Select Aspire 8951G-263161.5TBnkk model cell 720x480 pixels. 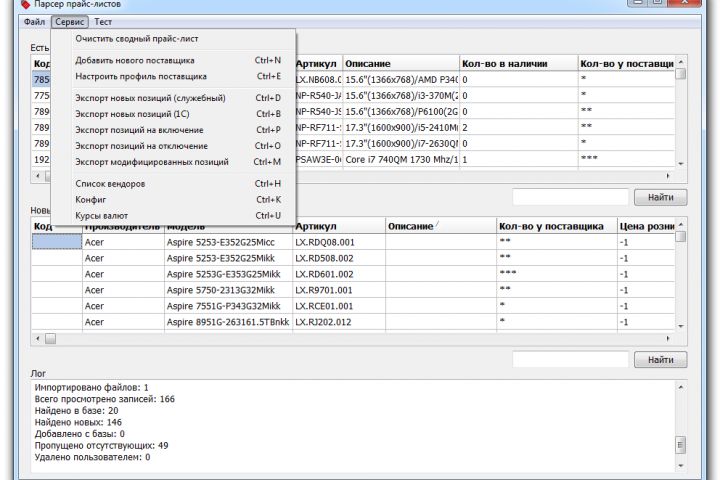pyautogui.click(x=228, y=322)
